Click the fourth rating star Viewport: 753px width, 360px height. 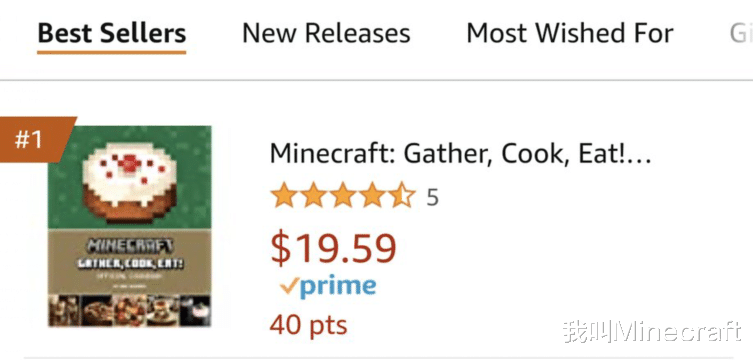[x=372, y=197]
